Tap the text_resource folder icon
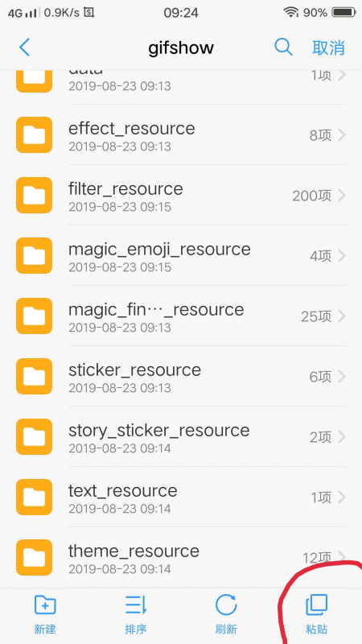Screen dimensions: 362x644 point(34,497)
